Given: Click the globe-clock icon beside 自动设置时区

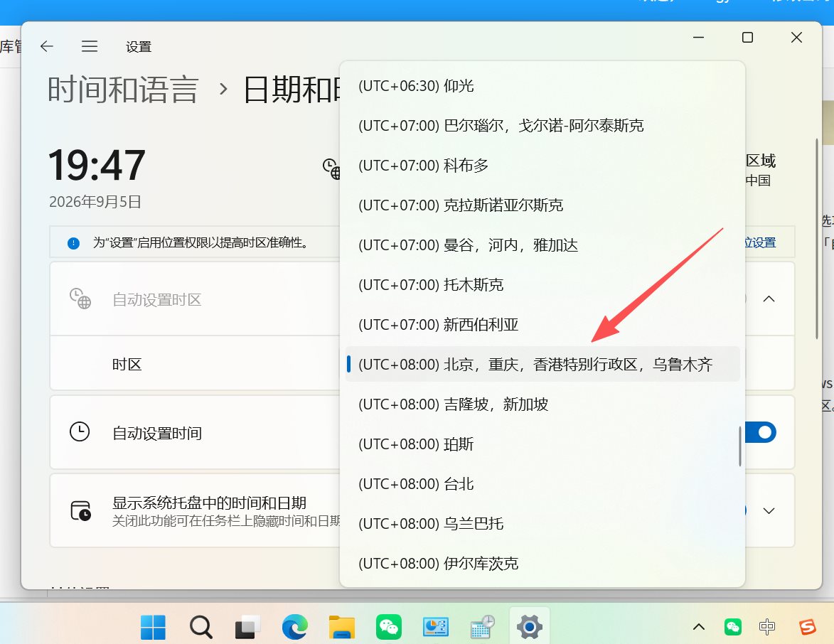Looking at the screenshot, I should click(80, 299).
